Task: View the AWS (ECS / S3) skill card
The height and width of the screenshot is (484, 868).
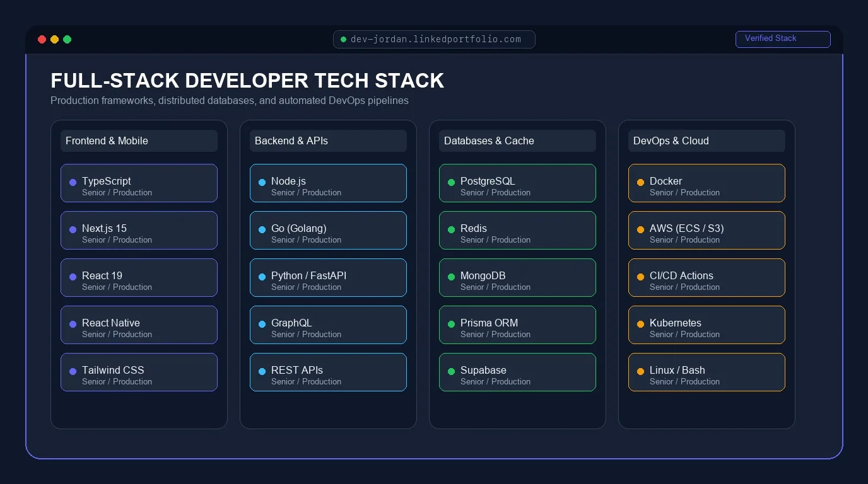Action: pyautogui.click(x=707, y=230)
